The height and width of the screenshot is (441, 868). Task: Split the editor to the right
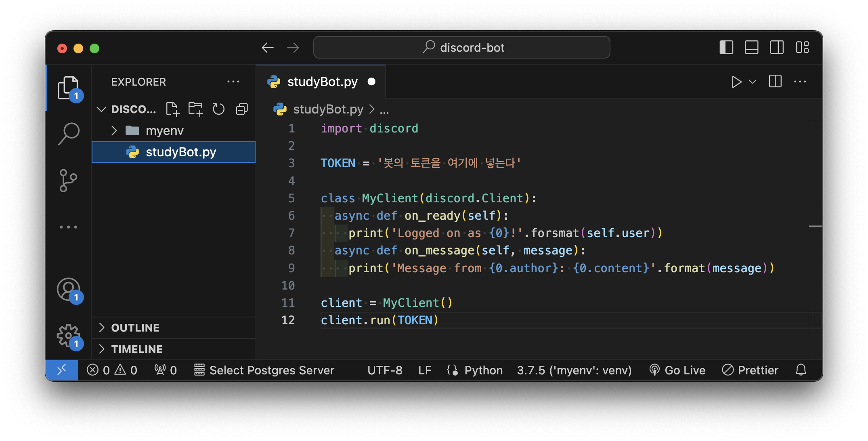click(x=775, y=82)
